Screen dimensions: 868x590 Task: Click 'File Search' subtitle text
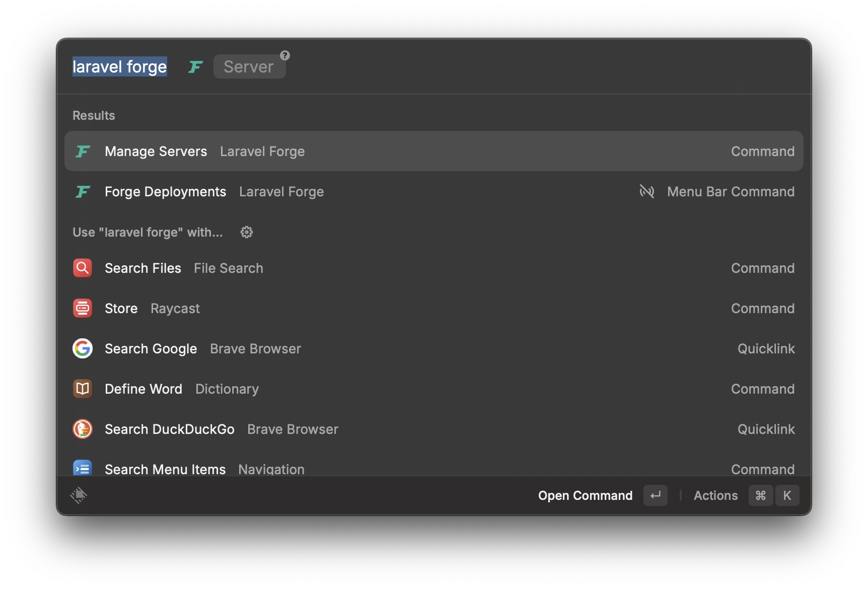[x=229, y=268]
